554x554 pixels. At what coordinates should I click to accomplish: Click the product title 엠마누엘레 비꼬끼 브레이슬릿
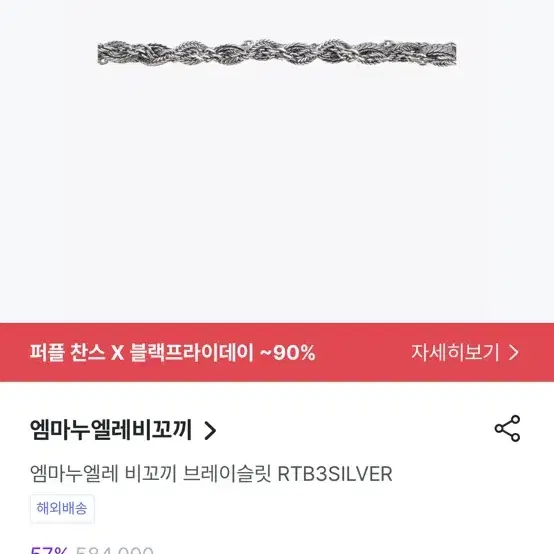pos(151,474)
